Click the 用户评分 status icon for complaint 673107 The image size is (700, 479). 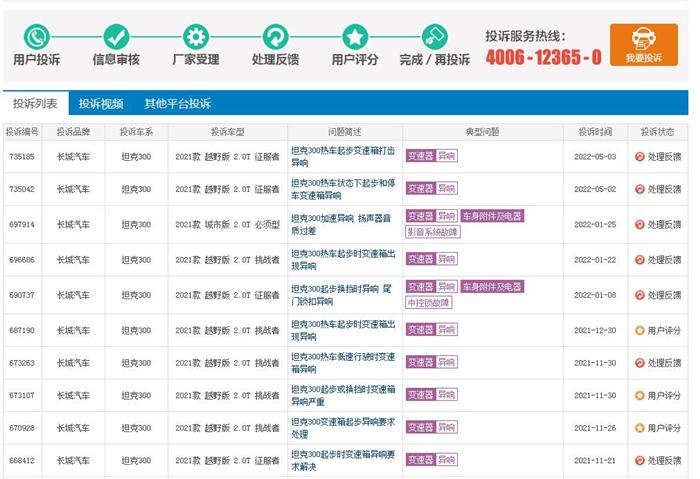point(639,396)
